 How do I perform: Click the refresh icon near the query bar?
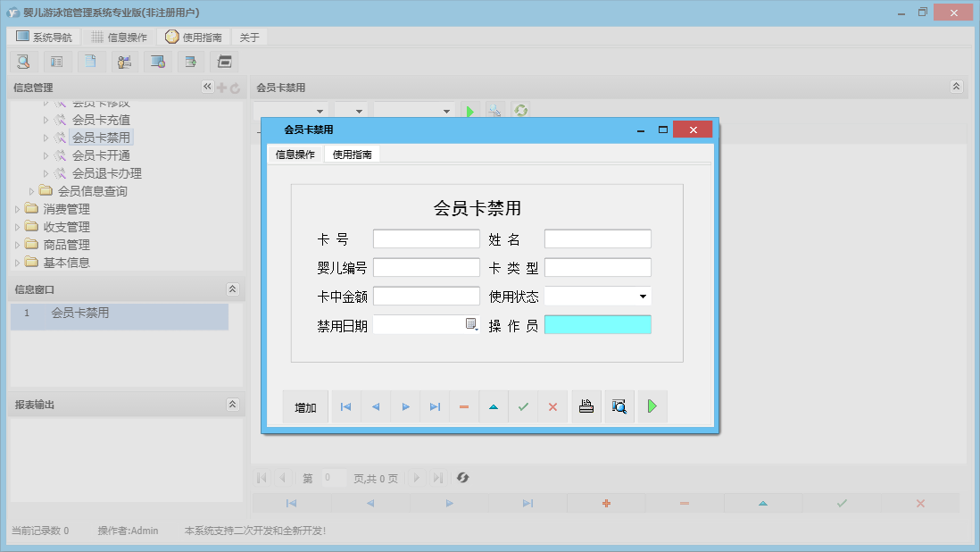pyautogui.click(x=520, y=110)
